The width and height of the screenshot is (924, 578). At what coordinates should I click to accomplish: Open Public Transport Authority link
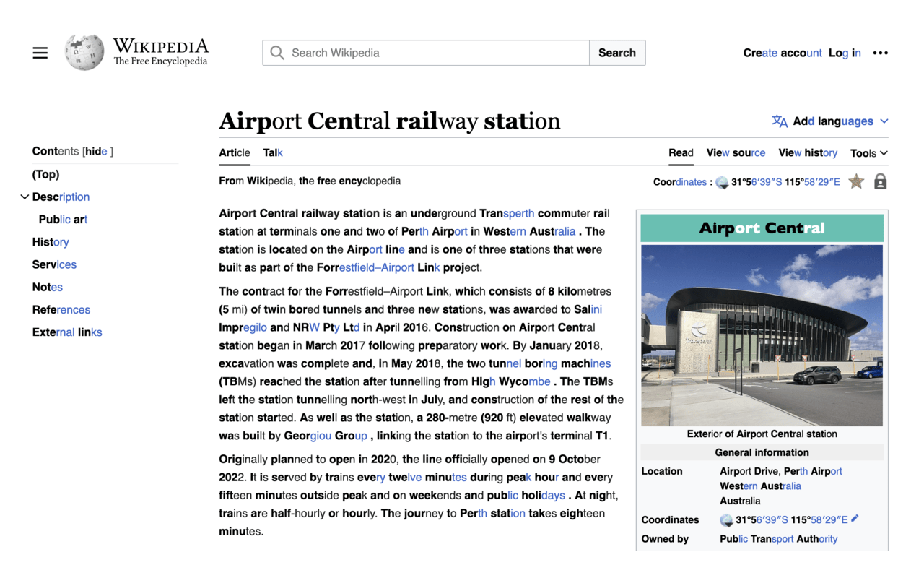778,539
